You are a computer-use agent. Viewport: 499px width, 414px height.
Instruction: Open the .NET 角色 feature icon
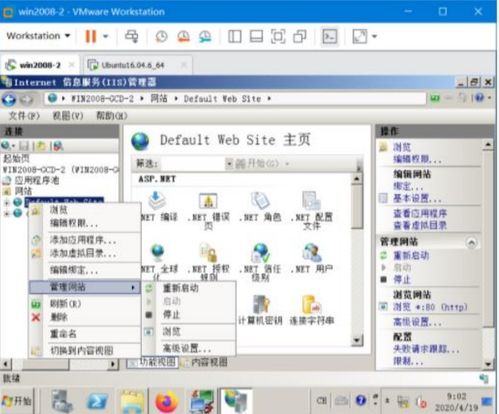click(260, 207)
